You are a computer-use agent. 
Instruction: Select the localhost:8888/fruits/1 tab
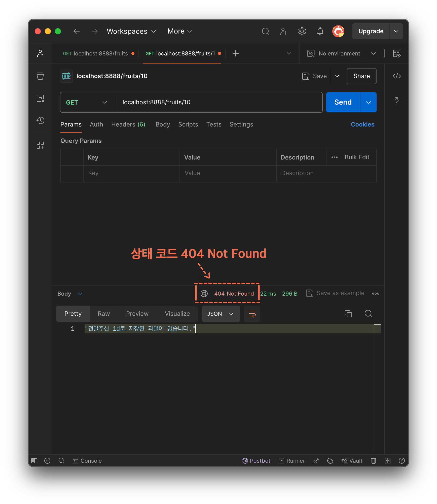click(183, 53)
